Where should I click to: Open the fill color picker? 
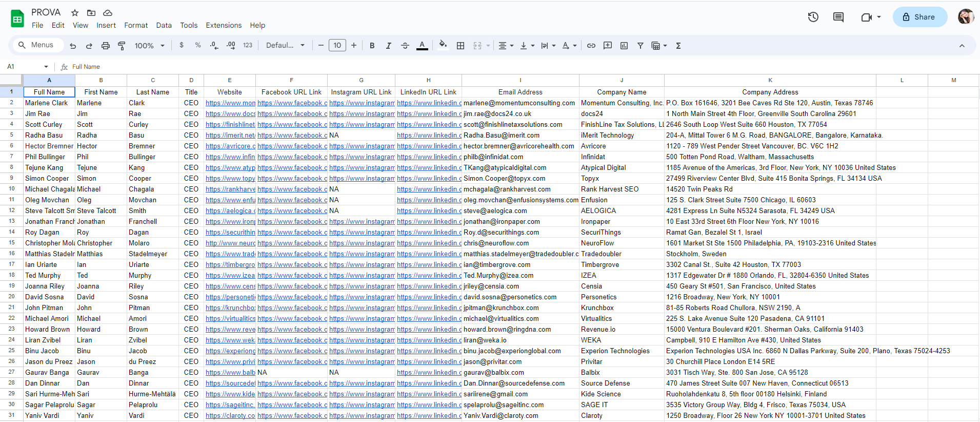(443, 45)
